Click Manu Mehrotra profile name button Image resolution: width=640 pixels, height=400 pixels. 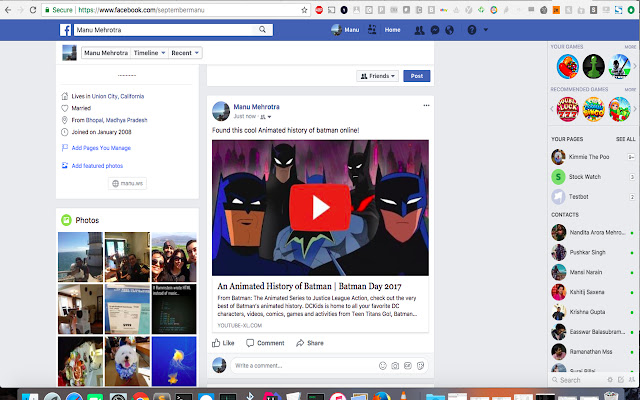(106, 53)
